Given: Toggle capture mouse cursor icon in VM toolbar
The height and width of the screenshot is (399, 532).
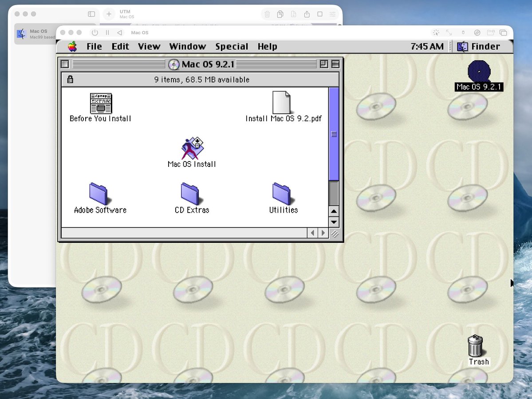Looking at the screenshot, I should [436, 32].
